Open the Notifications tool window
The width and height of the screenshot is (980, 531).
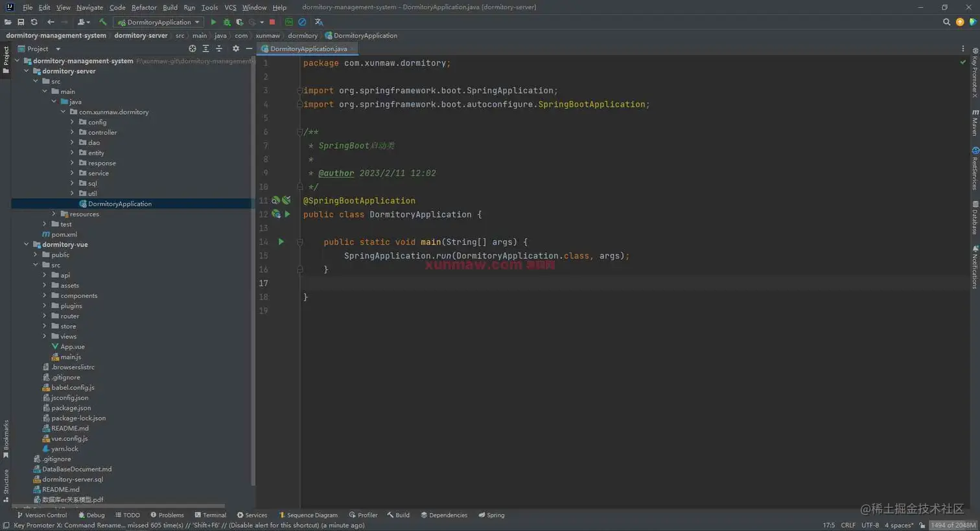coord(975,267)
